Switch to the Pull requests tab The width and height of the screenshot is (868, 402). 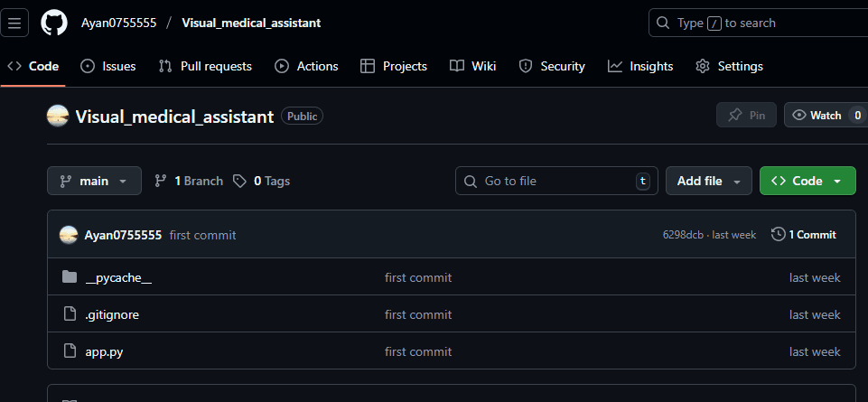click(205, 66)
